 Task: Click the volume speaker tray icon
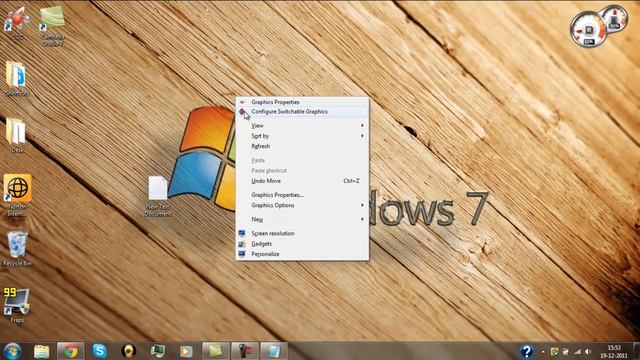tap(588, 351)
